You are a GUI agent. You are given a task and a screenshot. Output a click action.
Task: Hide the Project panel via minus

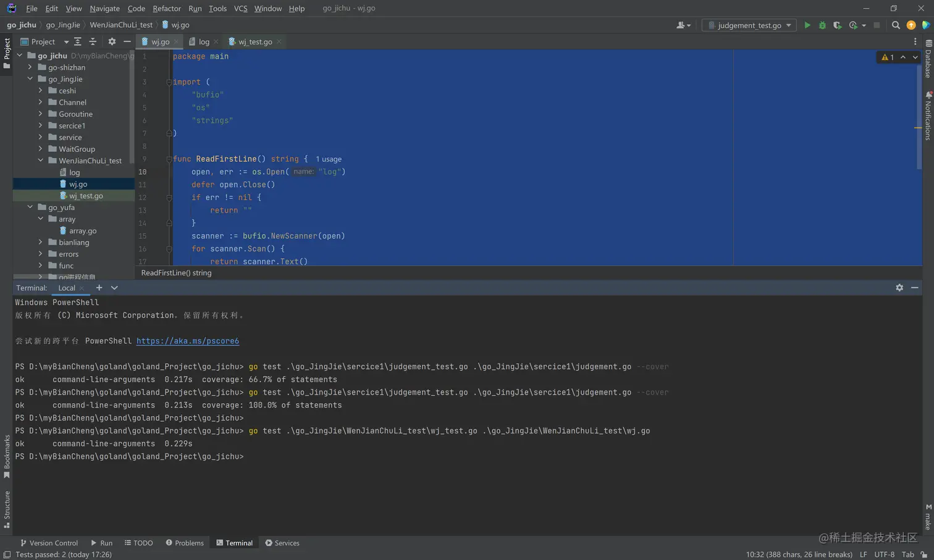click(x=127, y=41)
